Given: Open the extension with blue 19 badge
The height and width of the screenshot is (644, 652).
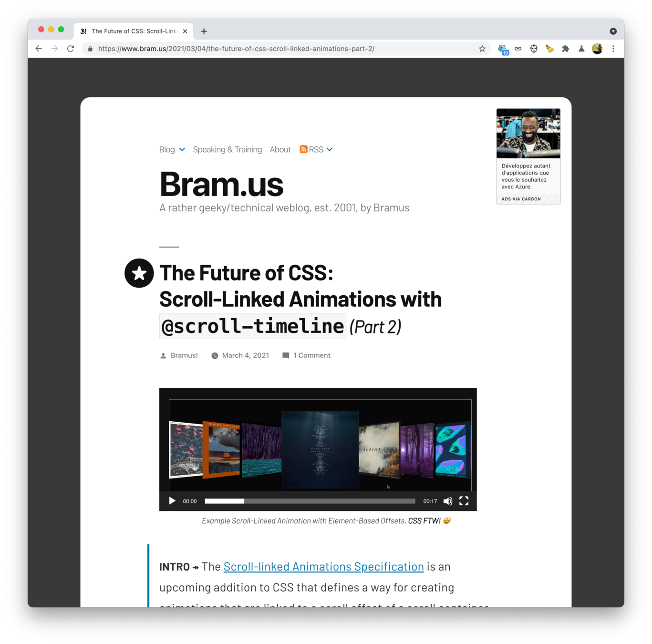Looking at the screenshot, I should point(503,49).
